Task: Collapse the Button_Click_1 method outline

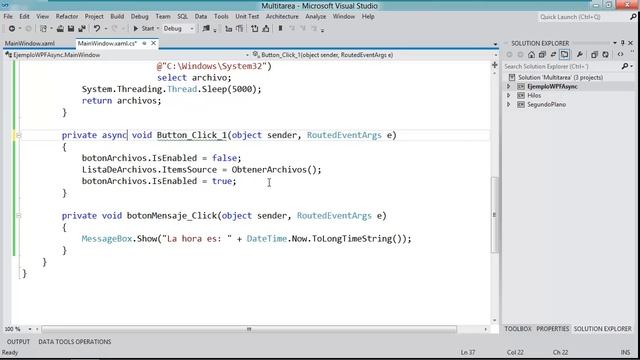Action: tap(19, 135)
